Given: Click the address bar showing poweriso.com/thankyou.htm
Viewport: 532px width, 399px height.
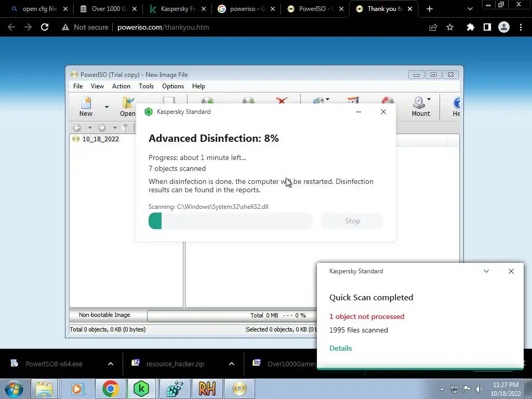Looking at the screenshot, I should pyautogui.click(x=163, y=27).
